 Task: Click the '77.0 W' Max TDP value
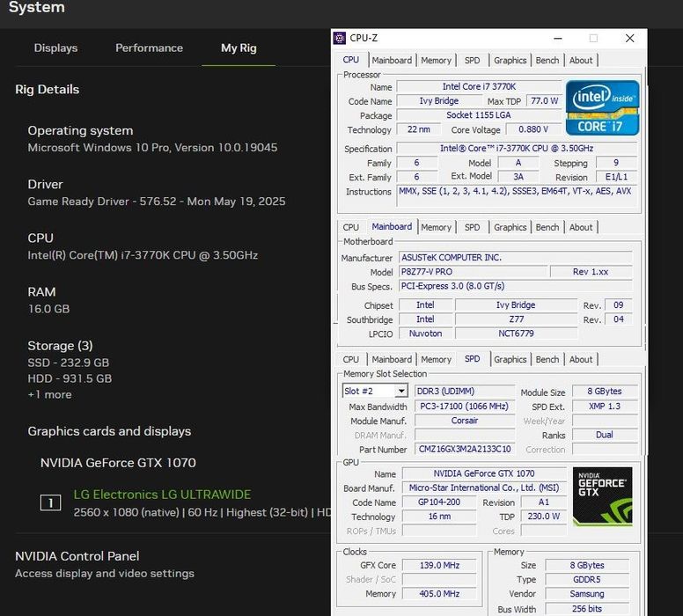(x=544, y=100)
